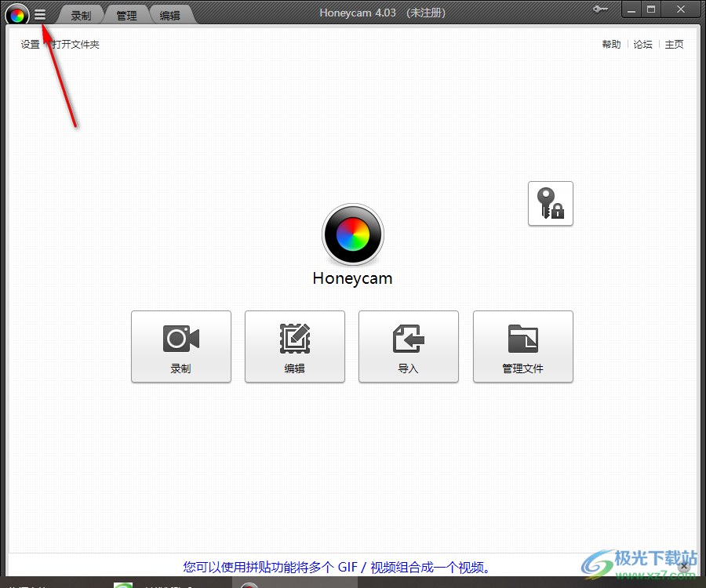
Task: Click the 导入 import button
Action: (409, 347)
